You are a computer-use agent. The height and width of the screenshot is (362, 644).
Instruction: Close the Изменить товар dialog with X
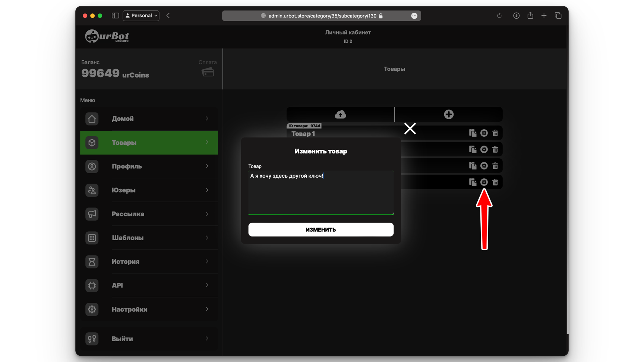[x=410, y=128]
